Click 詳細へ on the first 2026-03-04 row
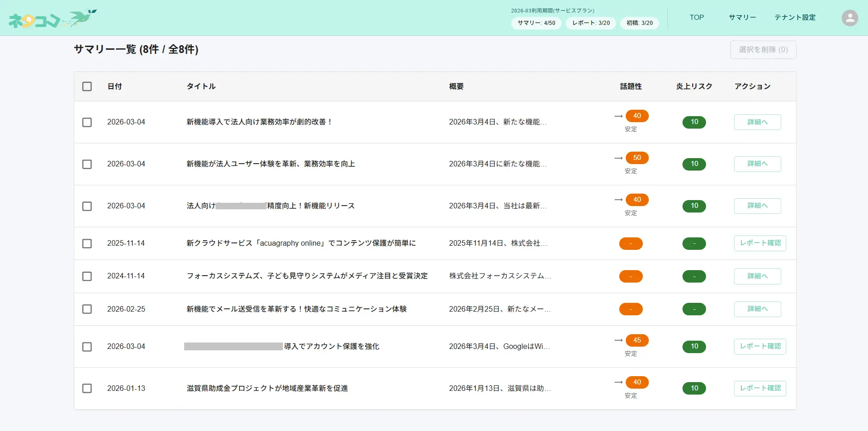Image resolution: width=868 pixels, height=431 pixels. click(757, 122)
